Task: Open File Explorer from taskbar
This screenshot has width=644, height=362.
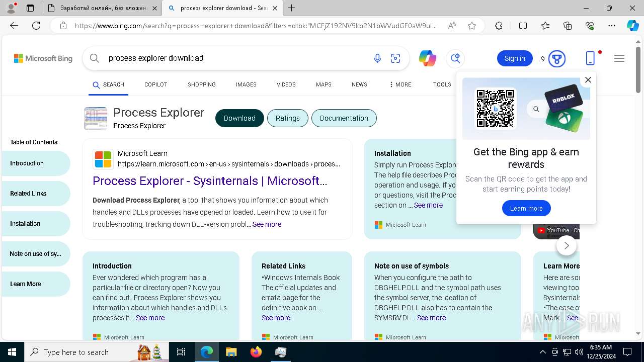Action: [231, 352]
